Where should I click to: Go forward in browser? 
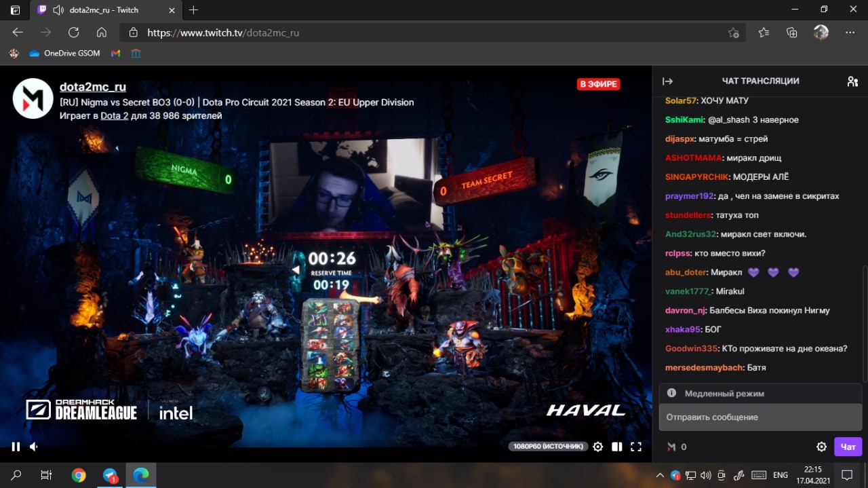pyautogui.click(x=45, y=33)
